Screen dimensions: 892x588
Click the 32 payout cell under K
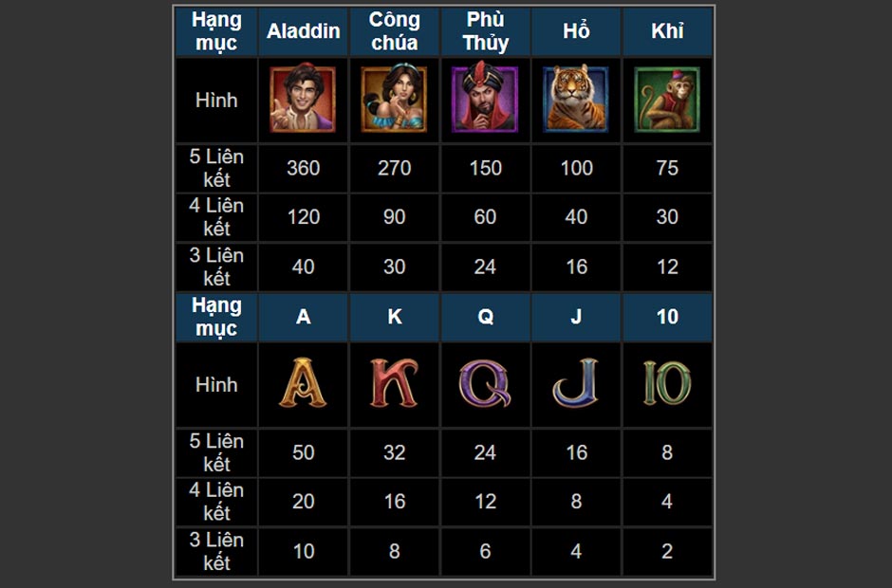pos(394,452)
